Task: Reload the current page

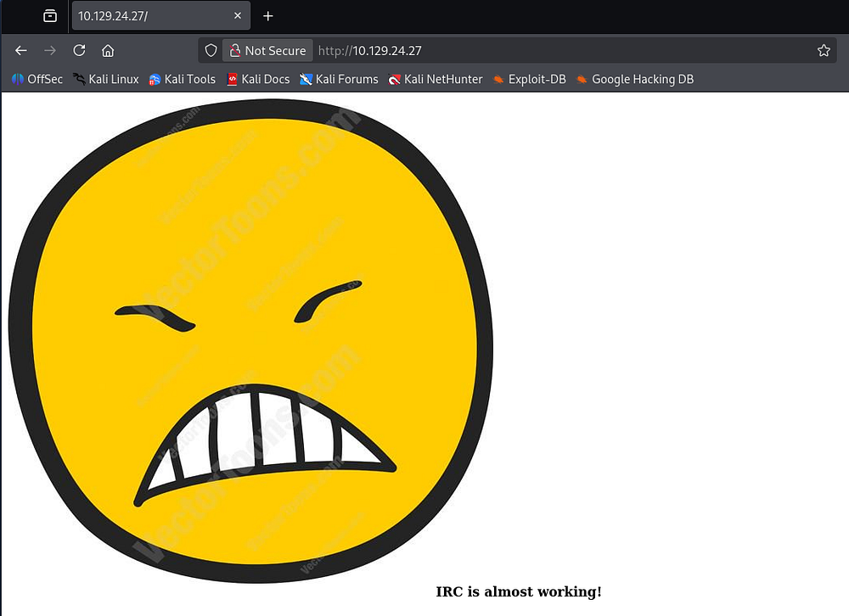Action: (x=79, y=51)
